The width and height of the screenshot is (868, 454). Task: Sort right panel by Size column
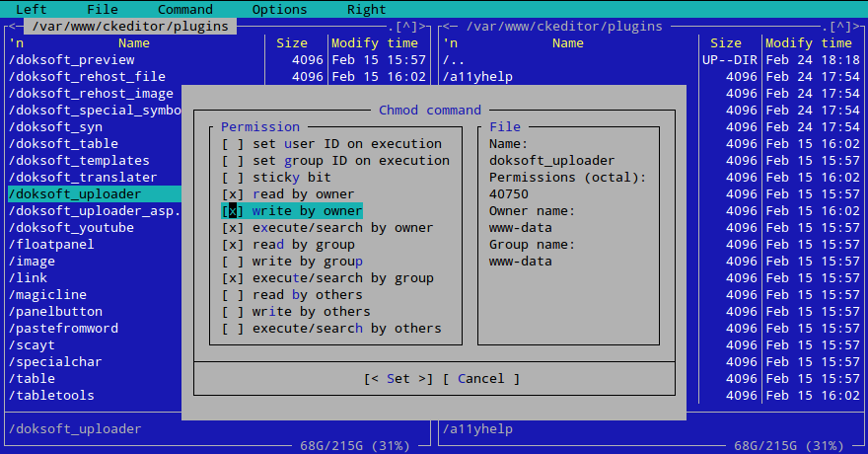click(x=725, y=43)
